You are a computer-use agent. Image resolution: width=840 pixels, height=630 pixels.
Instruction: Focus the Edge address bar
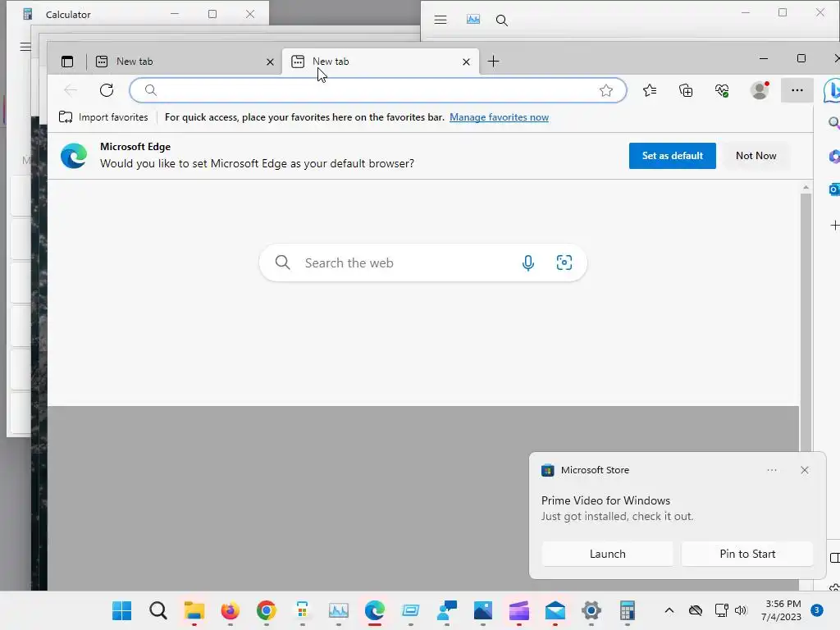click(377, 90)
